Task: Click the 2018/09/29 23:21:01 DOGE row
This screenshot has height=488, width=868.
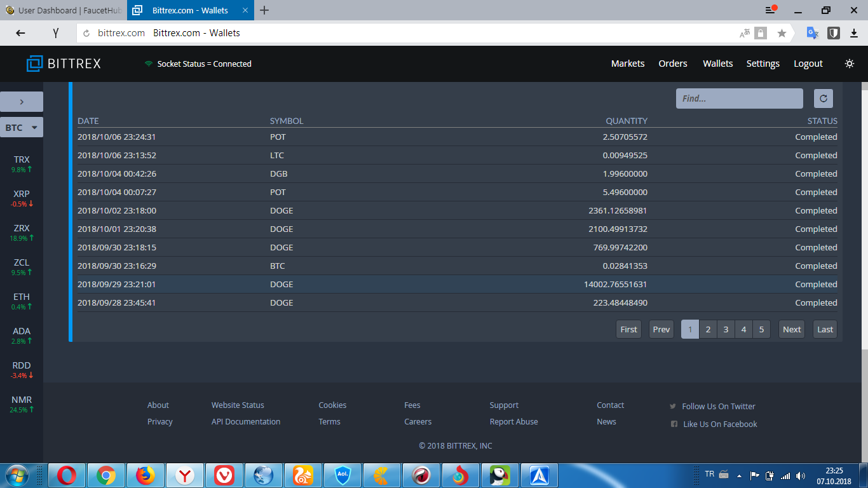Action: pos(458,284)
